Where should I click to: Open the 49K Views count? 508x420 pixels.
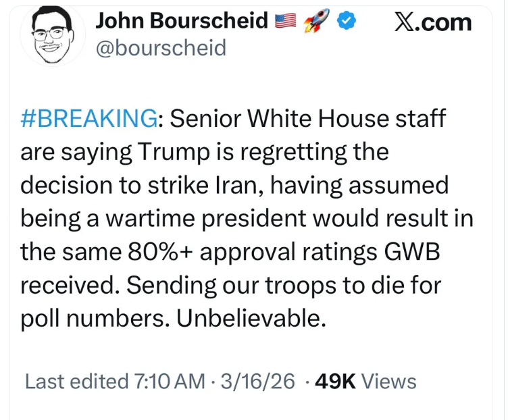[x=365, y=382]
